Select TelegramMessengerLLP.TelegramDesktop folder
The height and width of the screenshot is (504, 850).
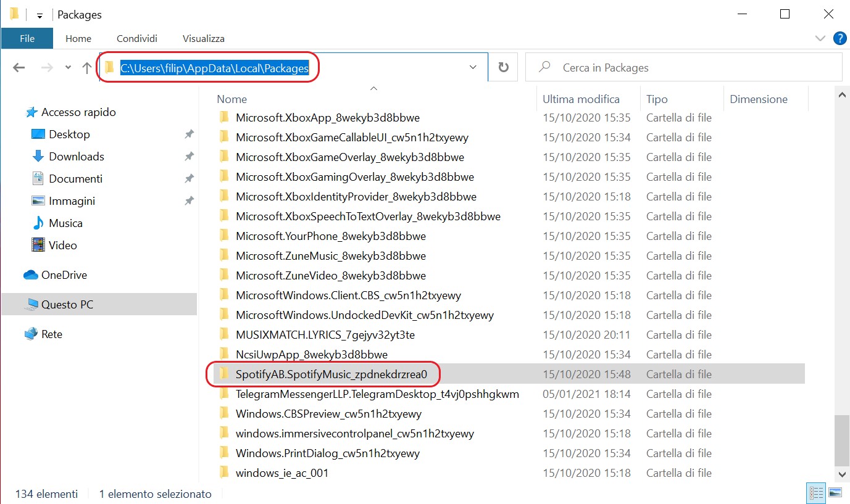pos(377,394)
